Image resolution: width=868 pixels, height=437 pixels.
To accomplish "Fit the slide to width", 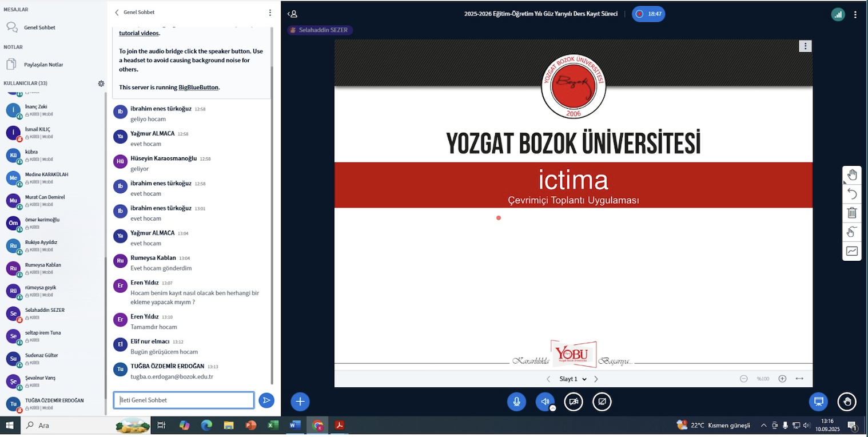I will coord(799,379).
